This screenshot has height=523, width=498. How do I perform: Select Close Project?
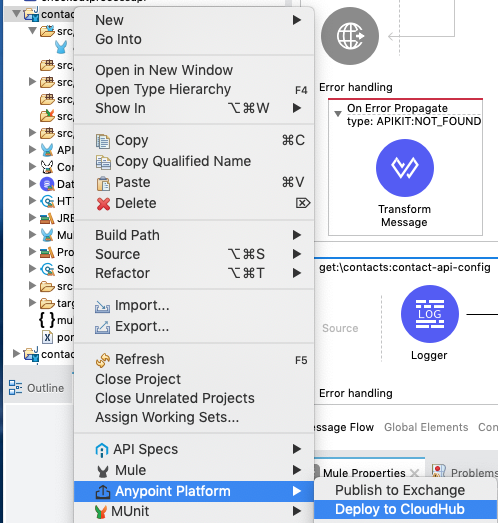click(x=193, y=379)
